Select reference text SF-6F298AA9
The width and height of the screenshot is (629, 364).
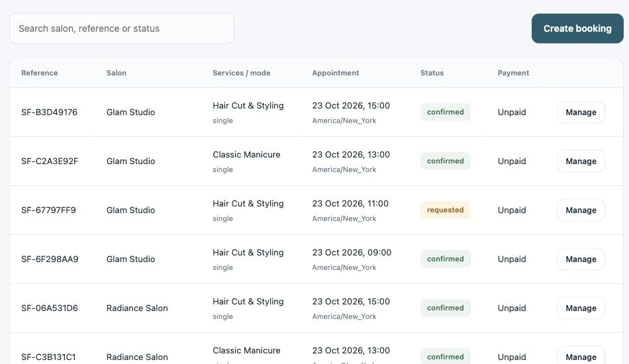pyautogui.click(x=50, y=259)
